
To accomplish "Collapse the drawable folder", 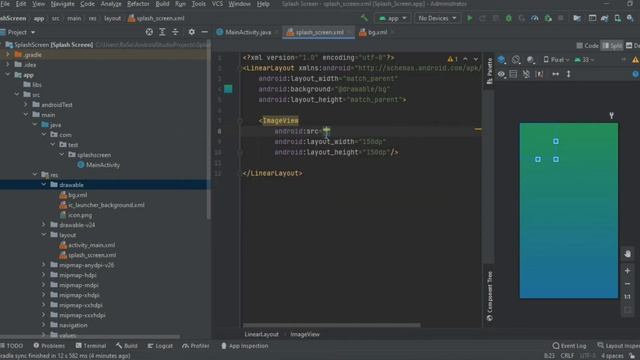I will click(44, 184).
